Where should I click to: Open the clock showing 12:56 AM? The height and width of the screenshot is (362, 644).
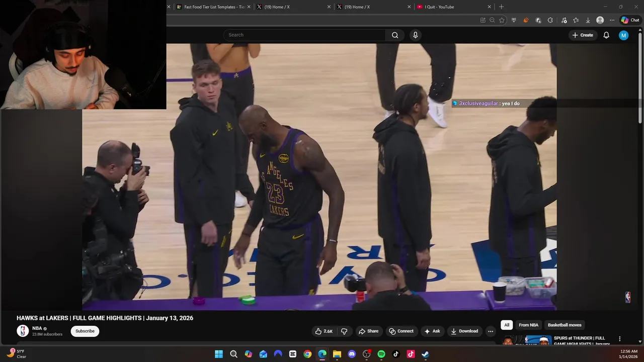(629, 354)
